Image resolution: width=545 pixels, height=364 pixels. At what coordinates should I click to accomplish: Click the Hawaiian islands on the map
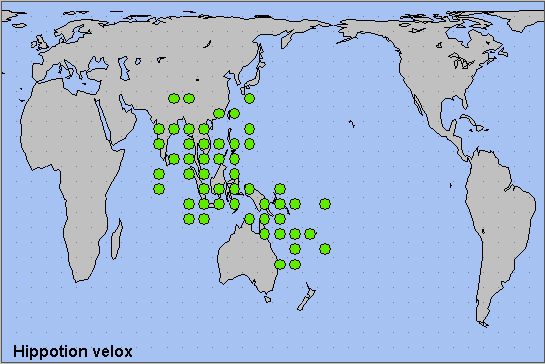[x=352, y=124]
